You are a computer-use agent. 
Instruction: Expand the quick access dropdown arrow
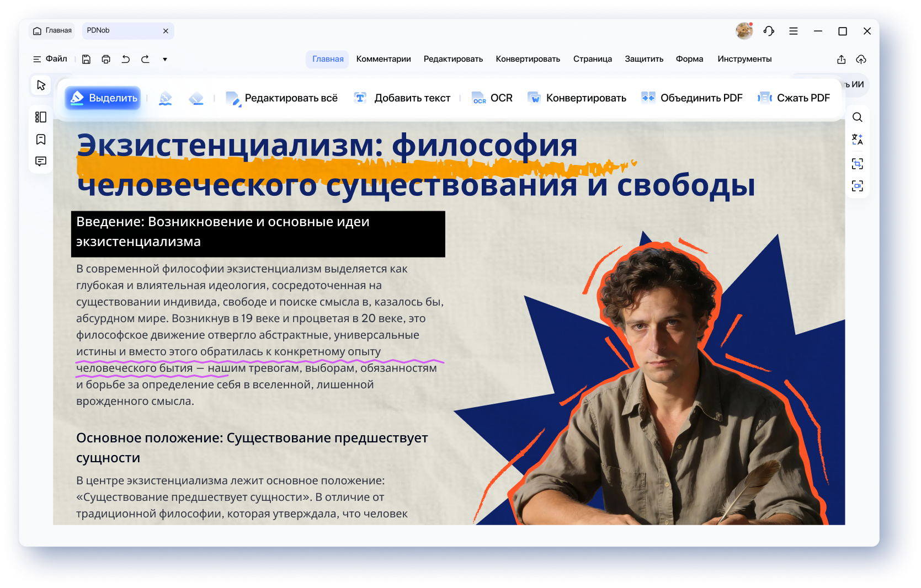(x=165, y=59)
